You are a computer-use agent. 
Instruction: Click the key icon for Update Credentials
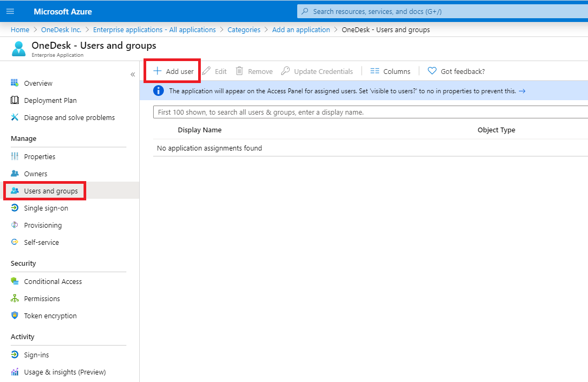pos(285,71)
